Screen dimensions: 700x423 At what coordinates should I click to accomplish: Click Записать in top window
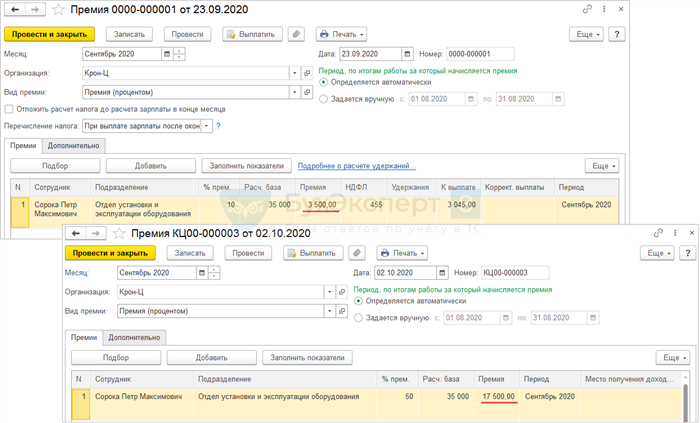[129, 34]
